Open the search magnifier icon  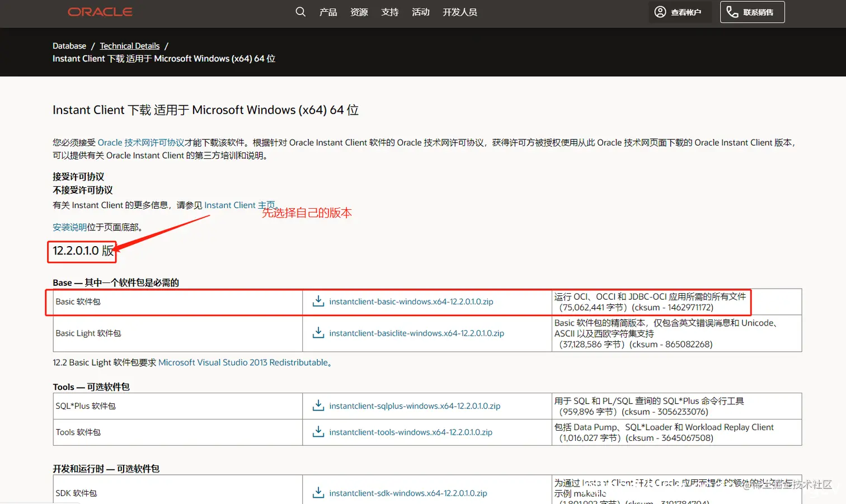(300, 12)
